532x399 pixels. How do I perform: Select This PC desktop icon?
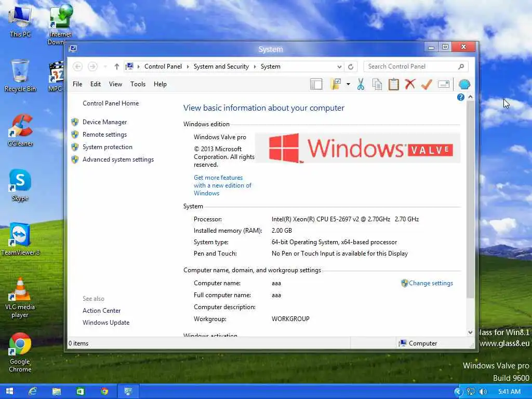(20, 21)
